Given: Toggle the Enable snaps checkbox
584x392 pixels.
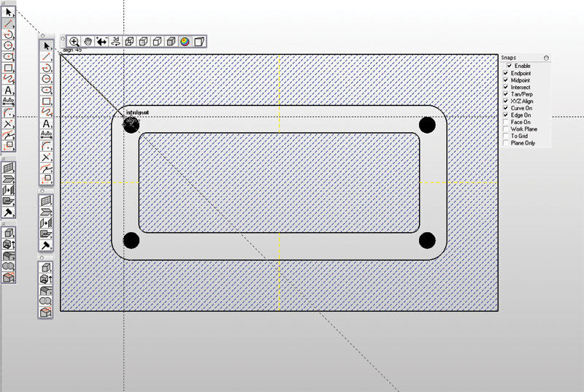Looking at the screenshot, I should click(x=510, y=66).
